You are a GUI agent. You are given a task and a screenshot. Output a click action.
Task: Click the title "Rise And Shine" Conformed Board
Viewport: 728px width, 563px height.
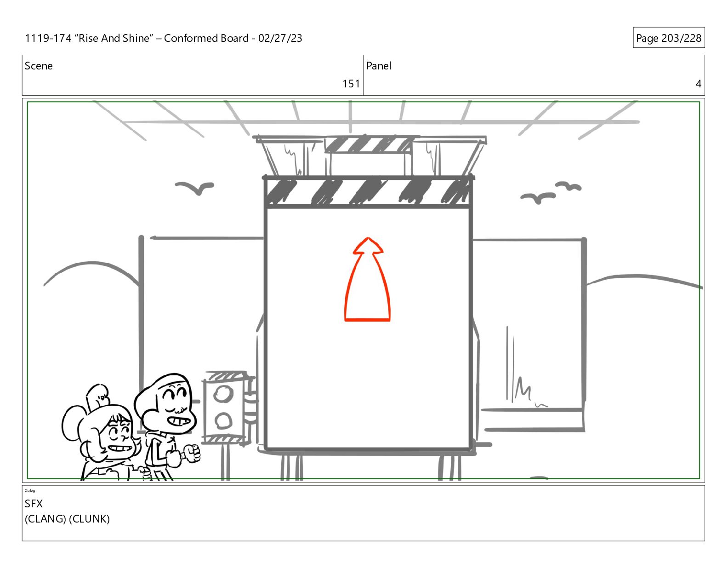164,38
